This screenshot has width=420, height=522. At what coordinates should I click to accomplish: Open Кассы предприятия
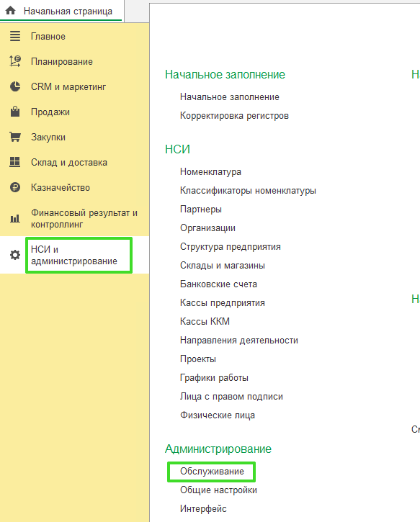point(223,302)
